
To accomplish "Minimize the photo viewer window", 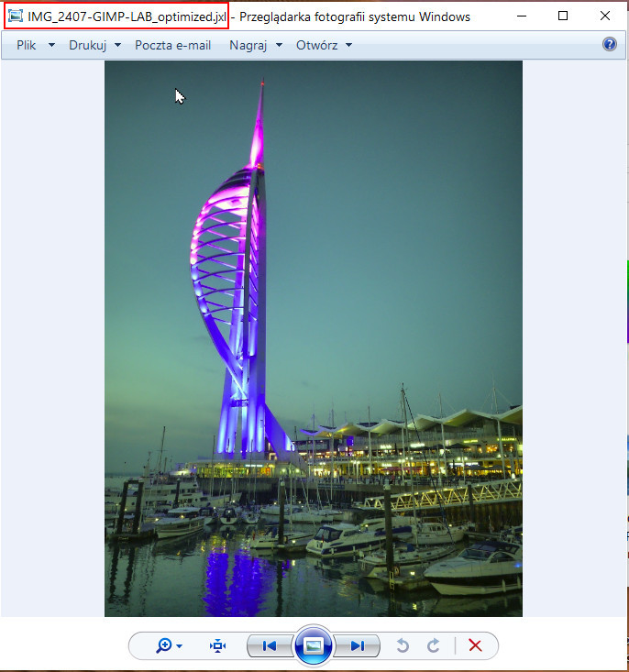I will coord(521,16).
